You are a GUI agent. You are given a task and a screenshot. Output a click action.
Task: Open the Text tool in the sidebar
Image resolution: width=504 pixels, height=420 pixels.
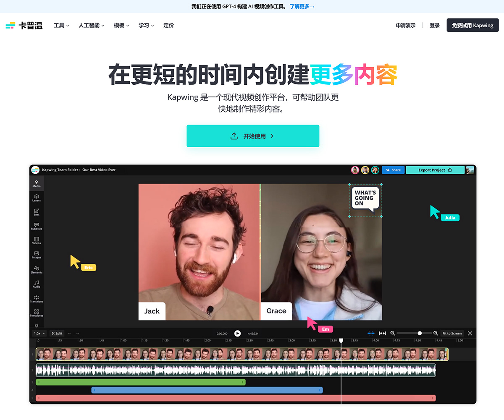36,212
